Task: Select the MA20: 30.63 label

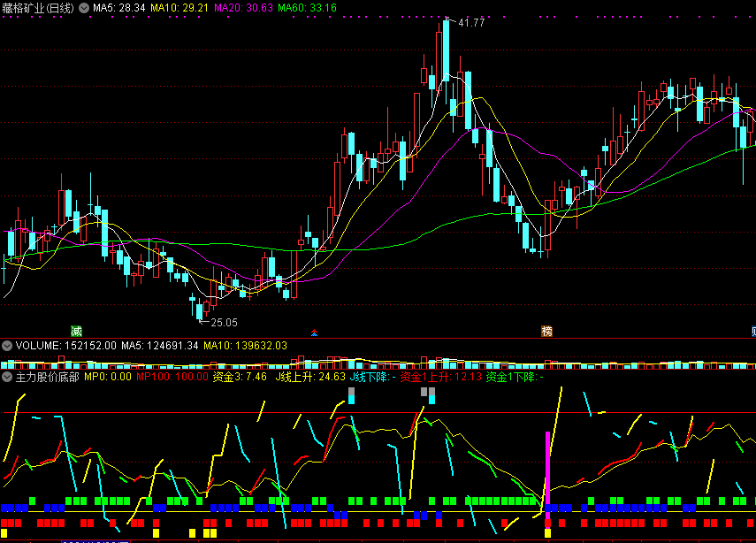Action: click(x=243, y=8)
